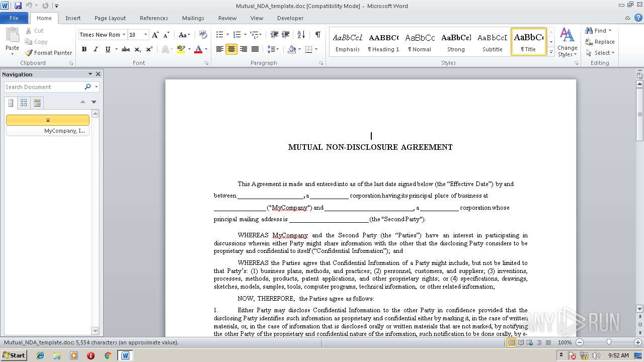
Task: Align text right
Action: 244,49
